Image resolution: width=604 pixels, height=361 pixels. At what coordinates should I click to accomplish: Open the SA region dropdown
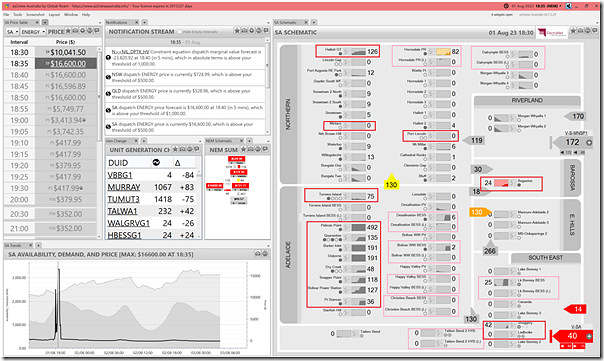[x=12, y=32]
